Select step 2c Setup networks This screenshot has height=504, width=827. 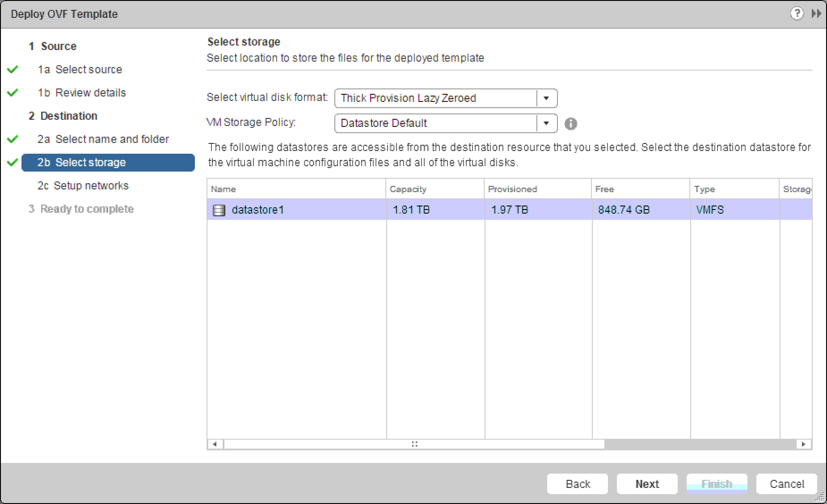click(91, 186)
